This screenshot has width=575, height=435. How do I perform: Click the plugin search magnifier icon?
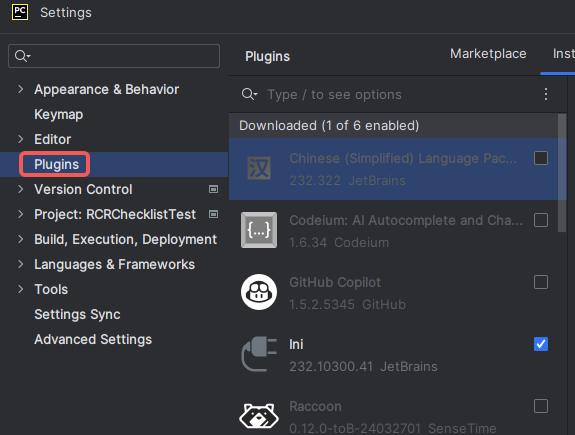pos(249,94)
